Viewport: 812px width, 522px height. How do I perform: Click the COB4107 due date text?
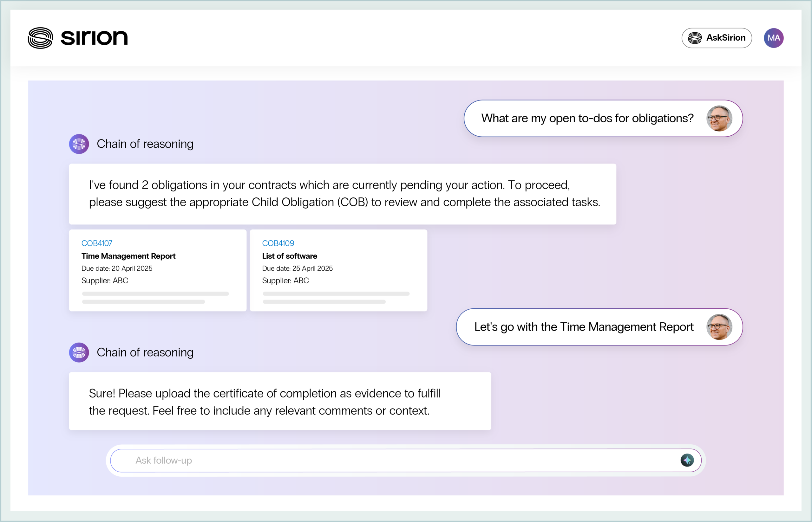[117, 268]
